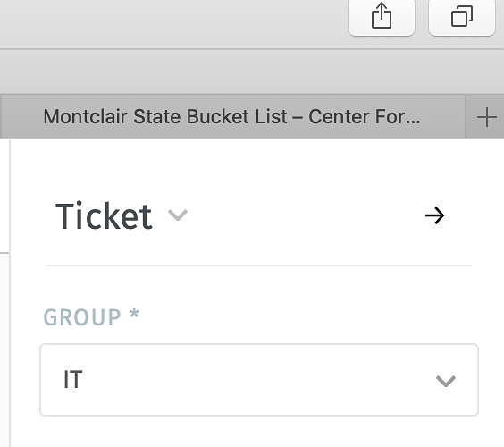Open the GROUP dropdown showing IT
The width and height of the screenshot is (504, 447).
(259, 380)
